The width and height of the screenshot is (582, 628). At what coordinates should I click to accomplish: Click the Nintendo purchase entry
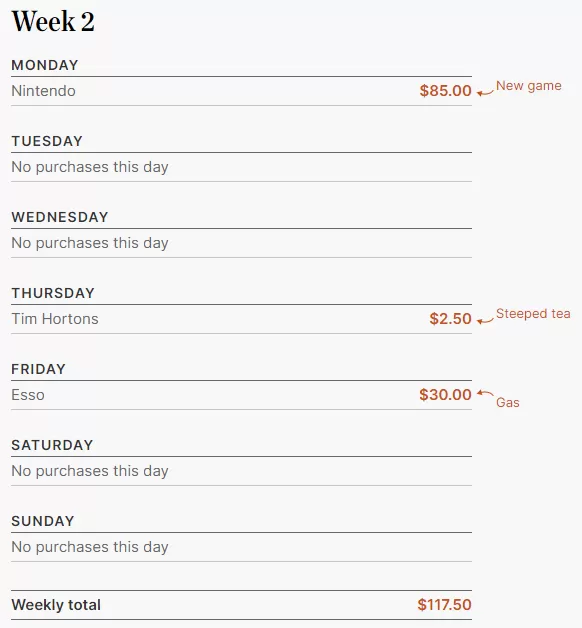click(43, 91)
